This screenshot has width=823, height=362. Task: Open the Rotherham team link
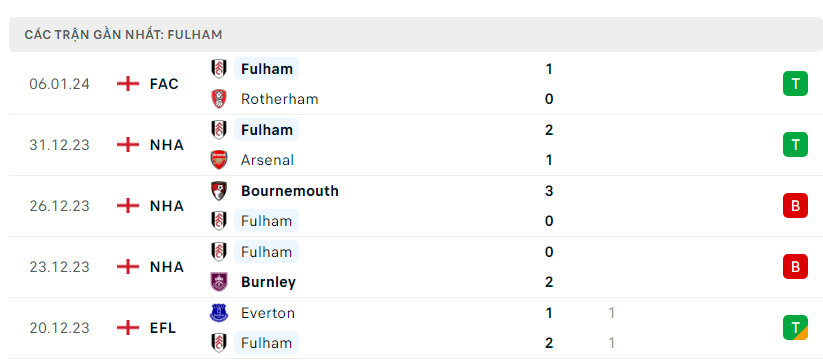point(279,99)
